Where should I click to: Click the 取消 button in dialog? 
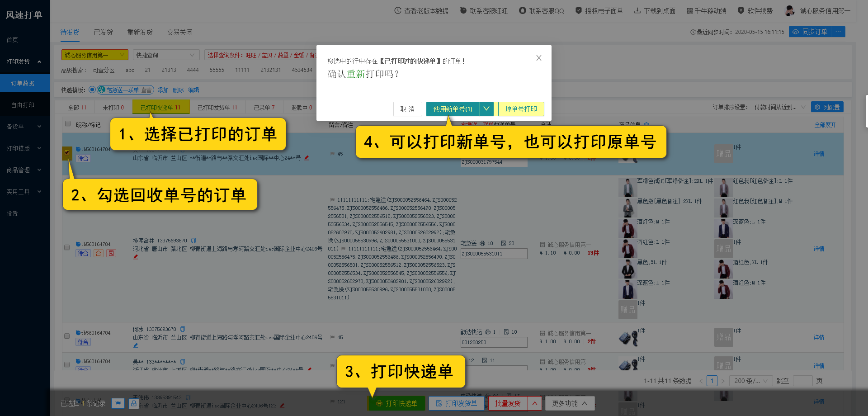[407, 109]
